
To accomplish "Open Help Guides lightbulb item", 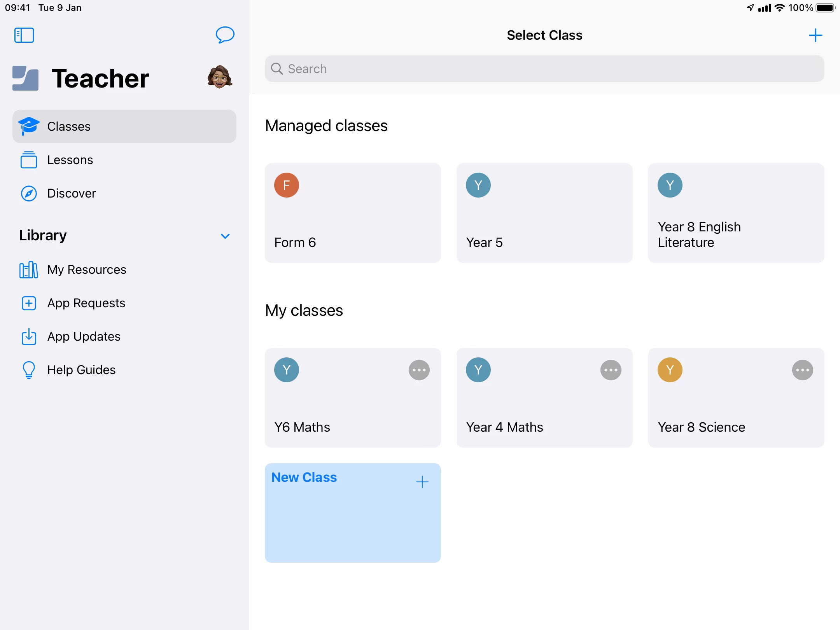I will (81, 370).
